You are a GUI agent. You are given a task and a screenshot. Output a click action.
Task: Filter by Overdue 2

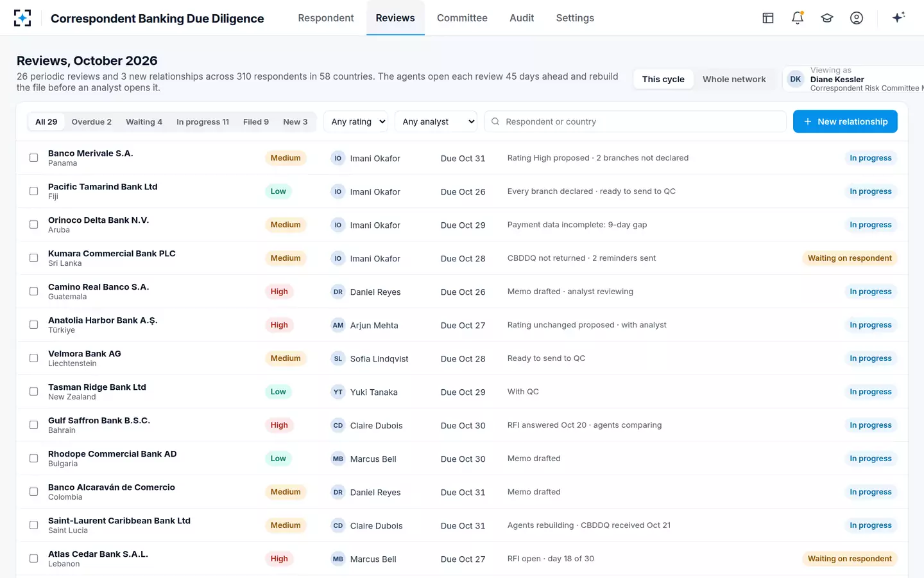[x=92, y=121]
